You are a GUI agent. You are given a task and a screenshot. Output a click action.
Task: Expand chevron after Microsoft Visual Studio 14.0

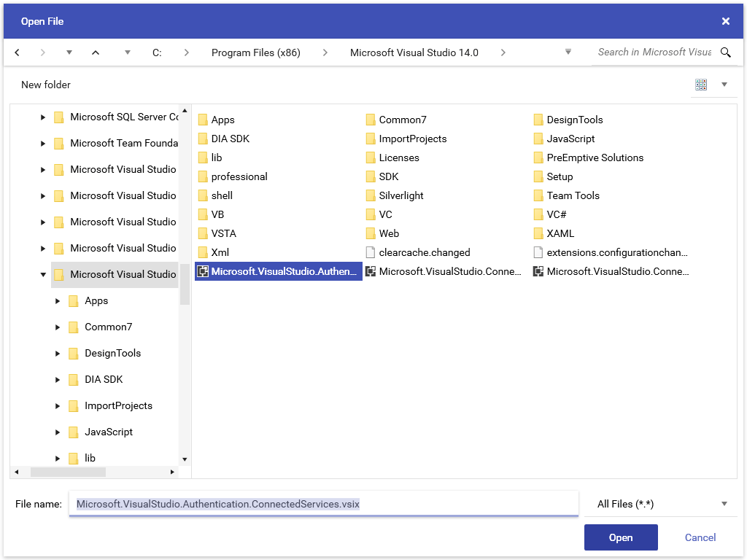(x=503, y=52)
